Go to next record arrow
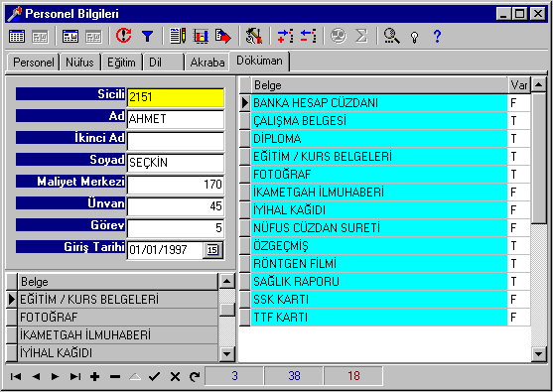Image resolution: width=553 pixels, height=392 pixels. tap(56, 376)
